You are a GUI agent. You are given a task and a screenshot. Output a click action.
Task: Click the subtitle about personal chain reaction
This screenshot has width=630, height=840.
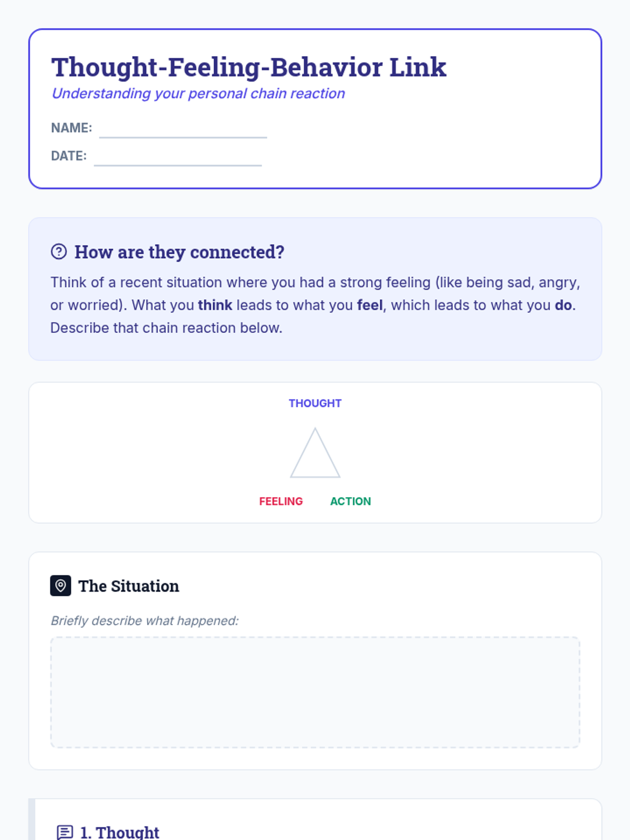pyautogui.click(x=198, y=93)
